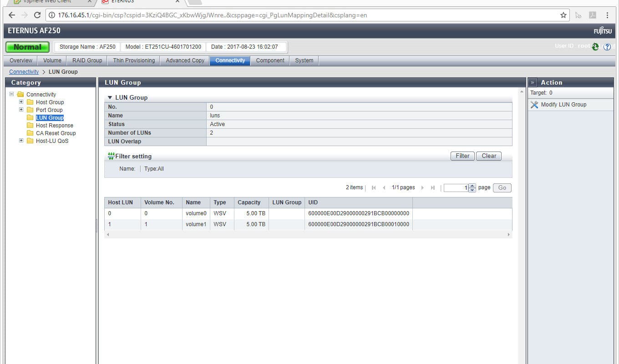Click the Modify LUN Group action
Screen dimensions: 619x364
[x=563, y=105]
